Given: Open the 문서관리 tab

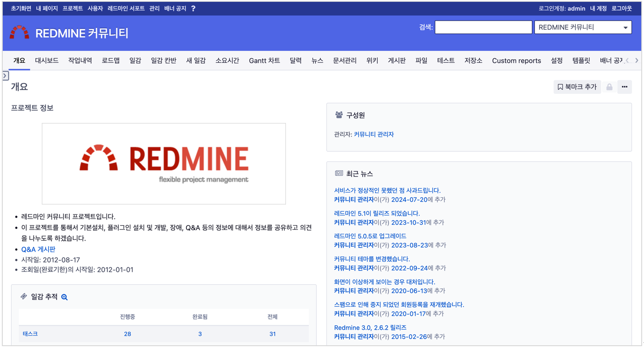Looking at the screenshot, I should 345,61.
